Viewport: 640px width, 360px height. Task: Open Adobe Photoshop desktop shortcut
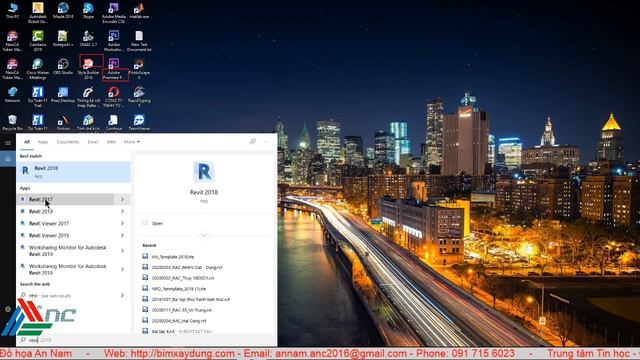113,41
